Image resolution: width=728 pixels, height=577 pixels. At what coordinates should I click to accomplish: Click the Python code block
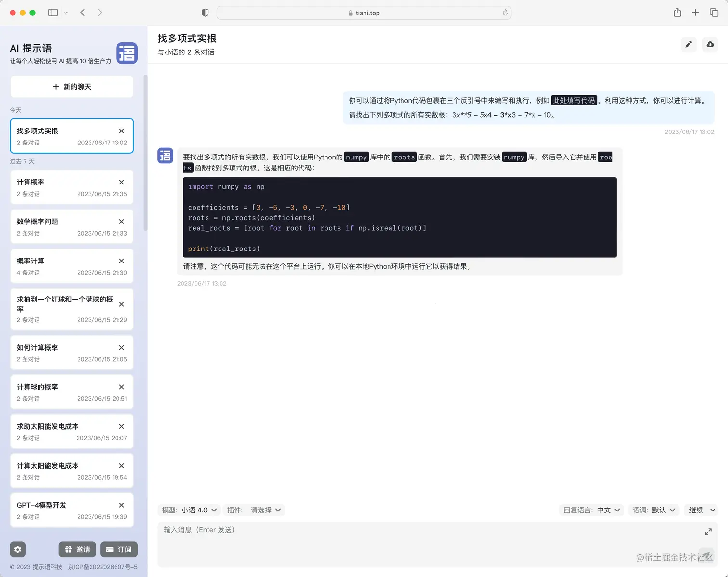(400, 217)
